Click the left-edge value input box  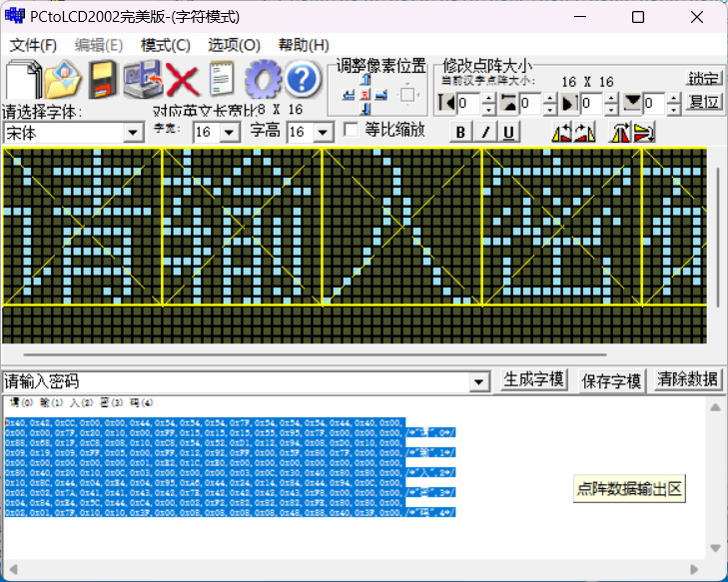click(469, 103)
